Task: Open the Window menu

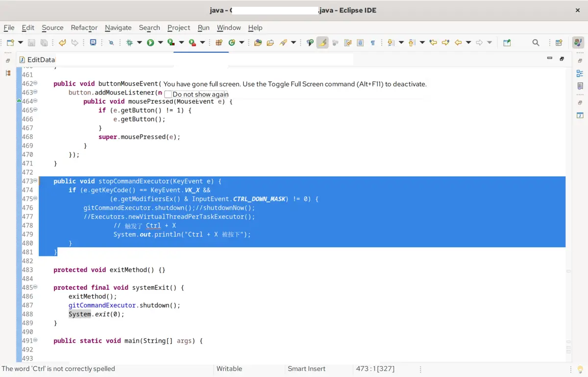Action: pyautogui.click(x=229, y=27)
